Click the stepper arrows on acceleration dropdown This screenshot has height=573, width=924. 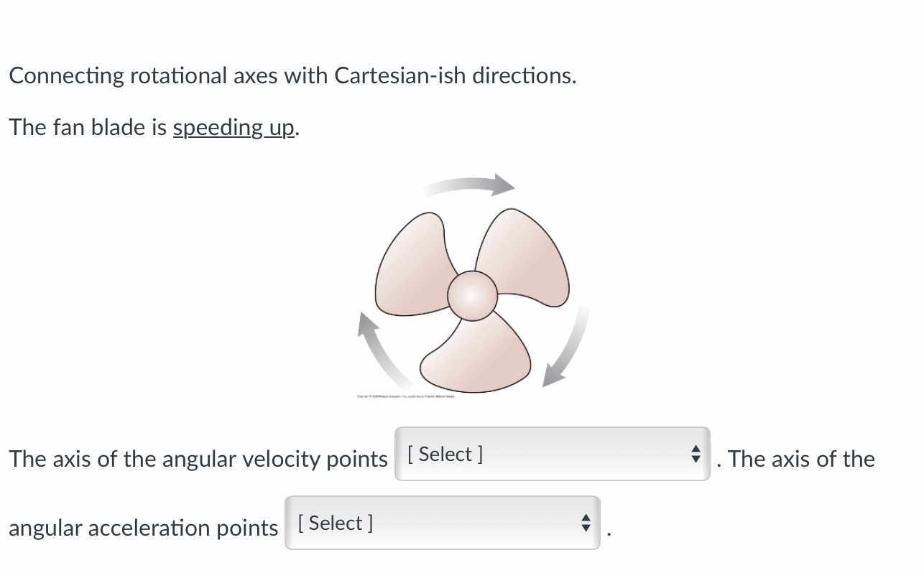pyautogui.click(x=586, y=523)
